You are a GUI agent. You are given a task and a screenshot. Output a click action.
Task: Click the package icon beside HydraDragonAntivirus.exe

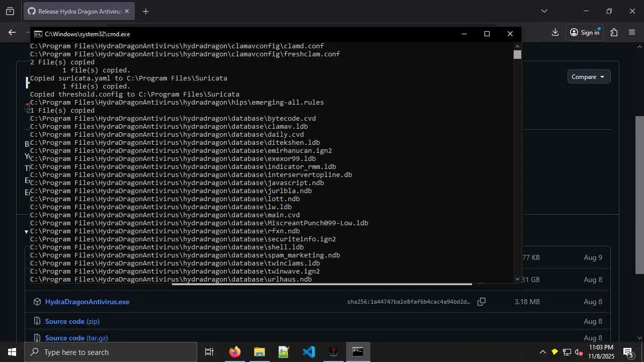click(37, 302)
